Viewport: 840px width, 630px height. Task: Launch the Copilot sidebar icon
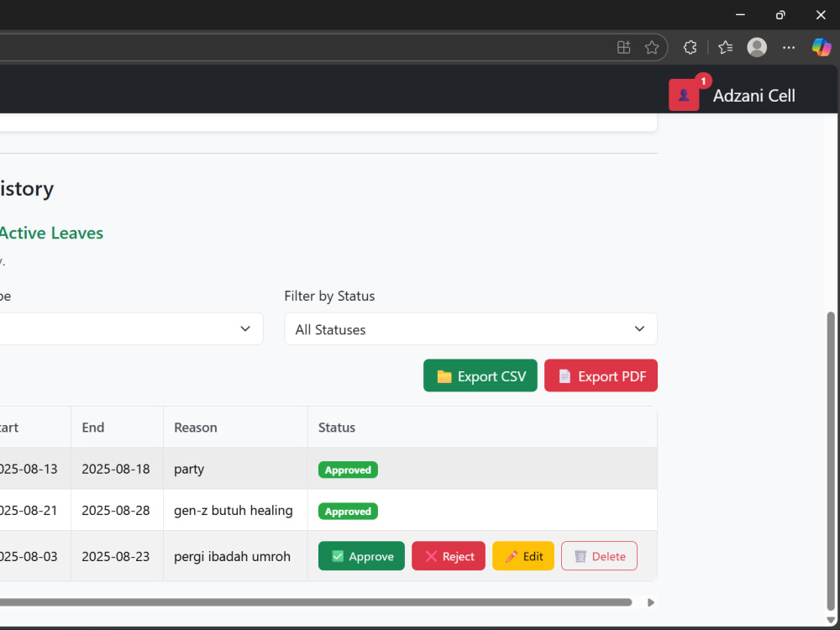coord(822,47)
